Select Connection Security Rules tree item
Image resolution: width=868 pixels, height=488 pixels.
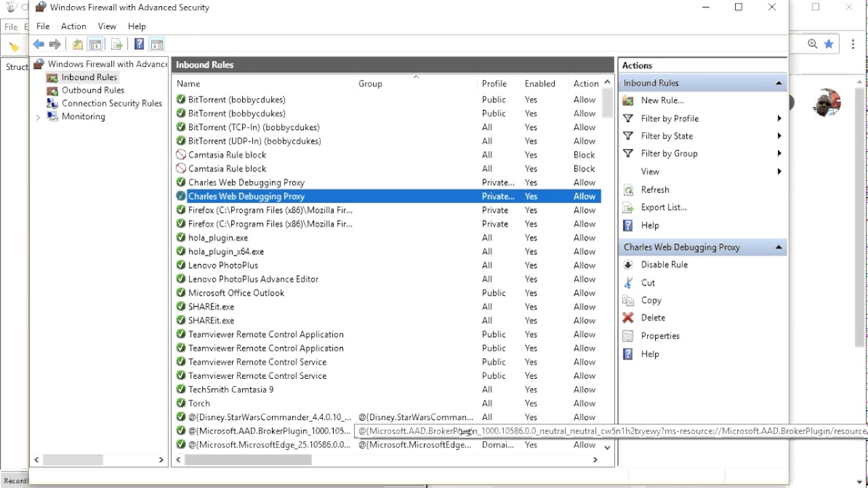coord(112,103)
